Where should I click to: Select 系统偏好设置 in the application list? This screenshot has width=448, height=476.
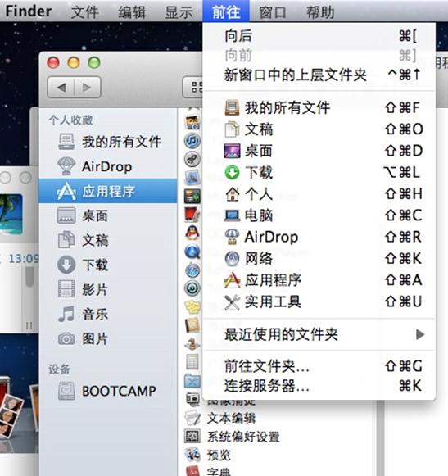tap(243, 437)
